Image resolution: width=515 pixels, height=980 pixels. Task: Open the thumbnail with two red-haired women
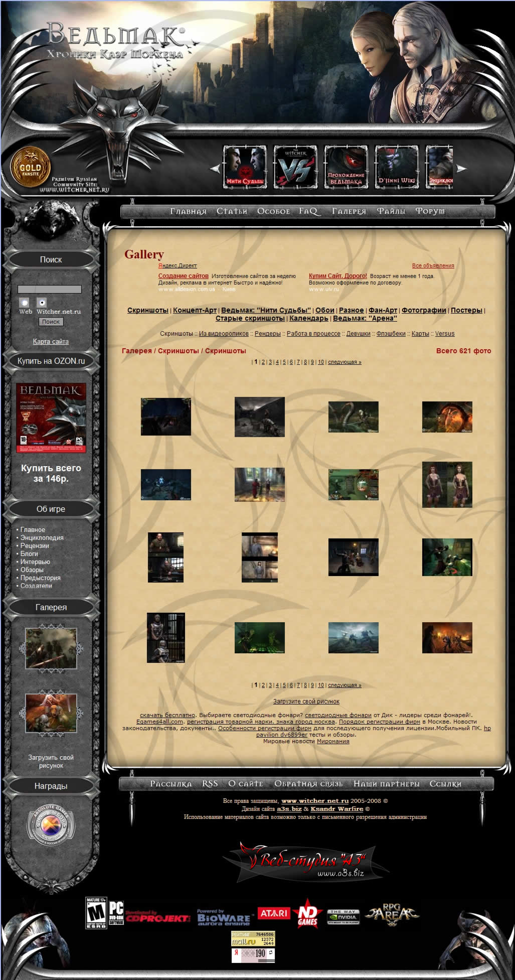[447, 485]
